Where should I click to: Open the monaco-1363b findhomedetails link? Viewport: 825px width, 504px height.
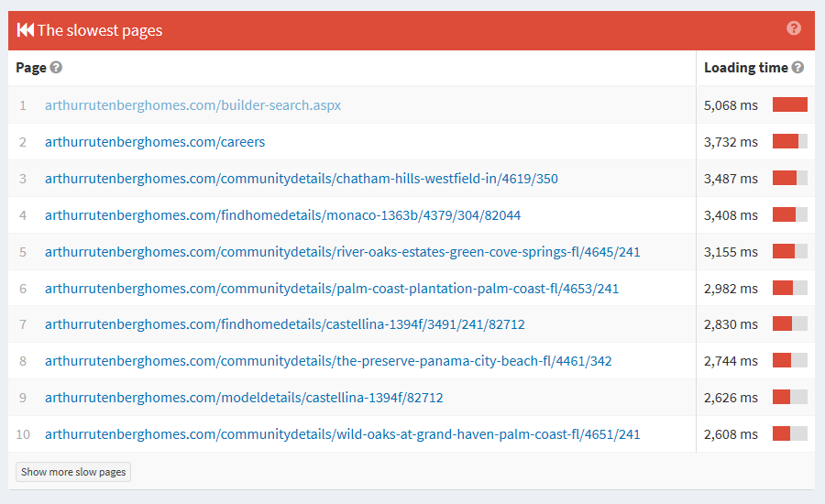pyautogui.click(x=282, y=215)
